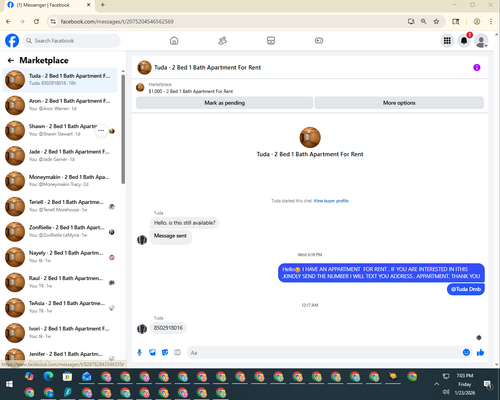
Task: Click the large listing thumbnail in chat
Action: pos(310,137)
